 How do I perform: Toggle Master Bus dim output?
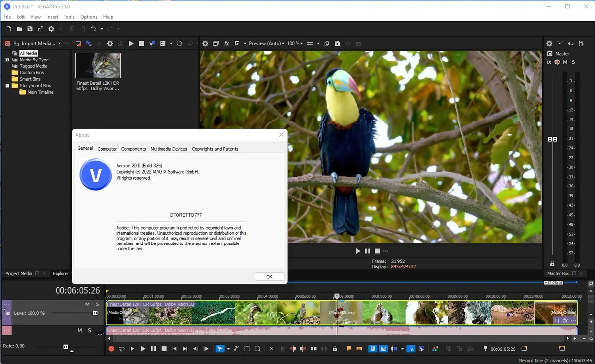click(571, 44)
